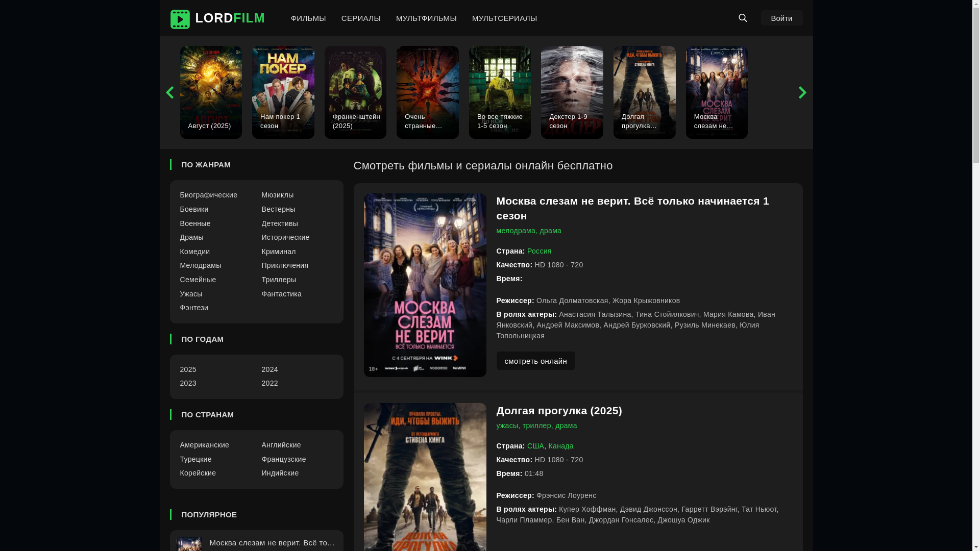Viewport: 980px width, 551px height.
Task: Open the large Москва слезам не верит poster
Action: click(425, 285)
